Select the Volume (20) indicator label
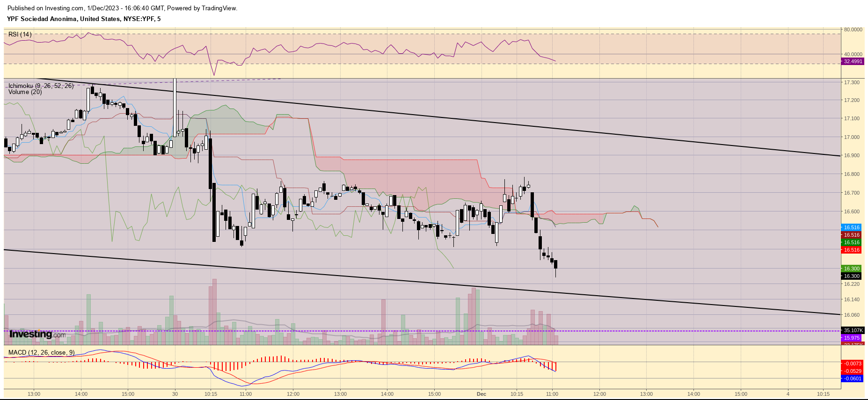Viewport: 868px width, 400px height. point(25,92)
